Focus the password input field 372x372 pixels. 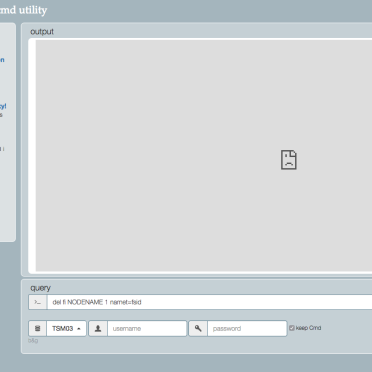tap(247, 328)
